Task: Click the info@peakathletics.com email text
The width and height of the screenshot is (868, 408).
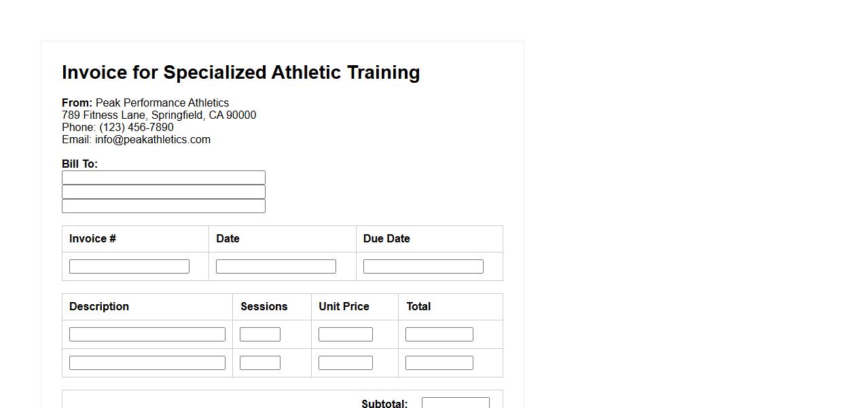Action: tap(152, 140)
